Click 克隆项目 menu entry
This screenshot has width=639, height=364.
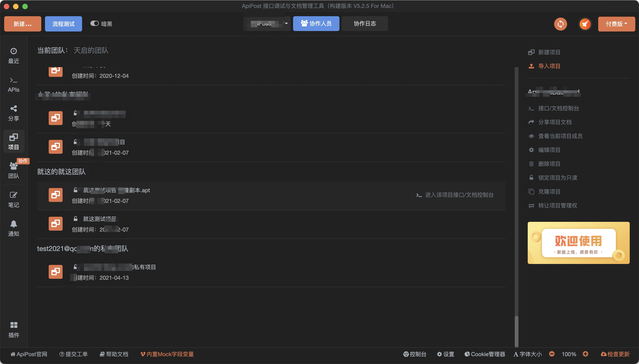544,191
